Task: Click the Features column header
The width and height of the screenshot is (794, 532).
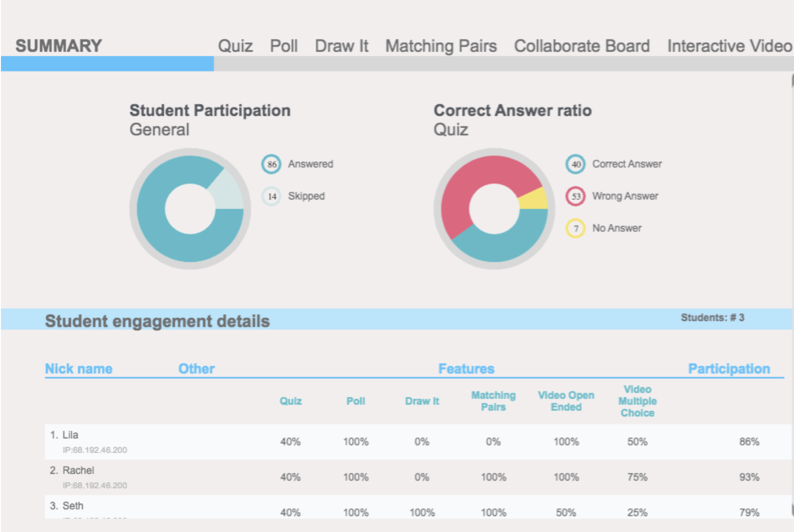Action: (x=466, y=369)
